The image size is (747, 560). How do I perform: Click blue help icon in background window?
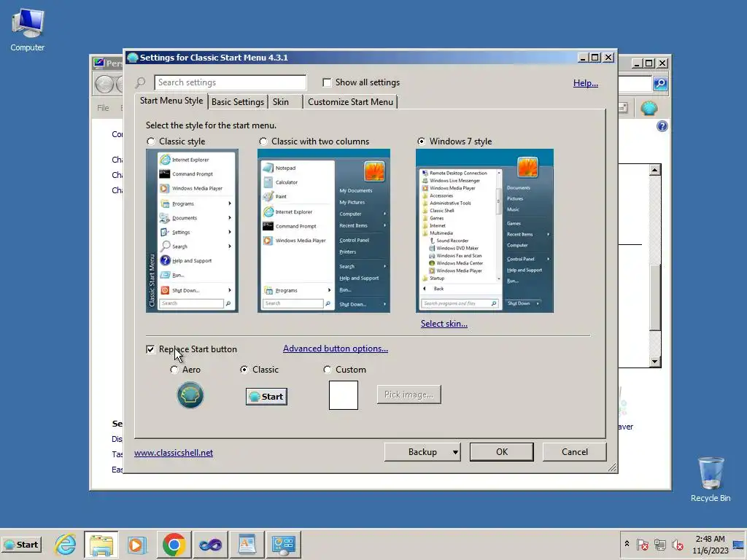pyautogui.click(x=662, y=126)
